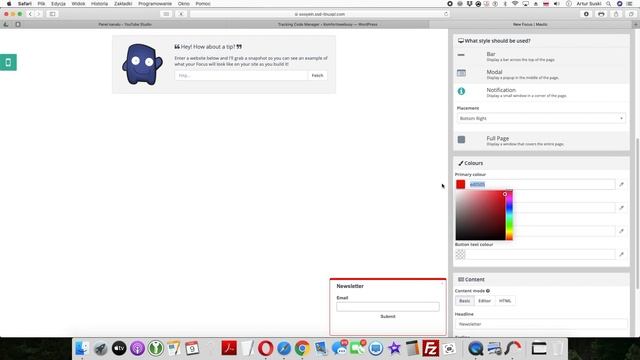640x360 pixels.
Task: Select the Bar style icon
Action: point(461,55)
